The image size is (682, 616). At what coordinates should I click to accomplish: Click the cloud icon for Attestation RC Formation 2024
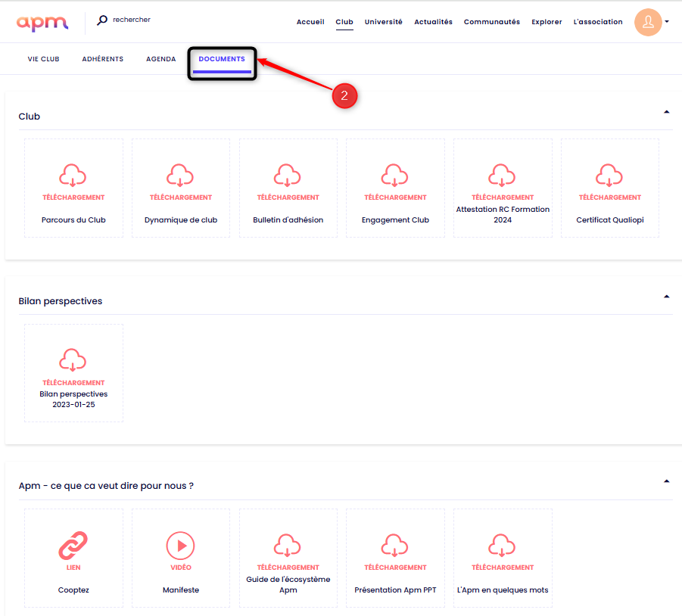pos(502,176)
